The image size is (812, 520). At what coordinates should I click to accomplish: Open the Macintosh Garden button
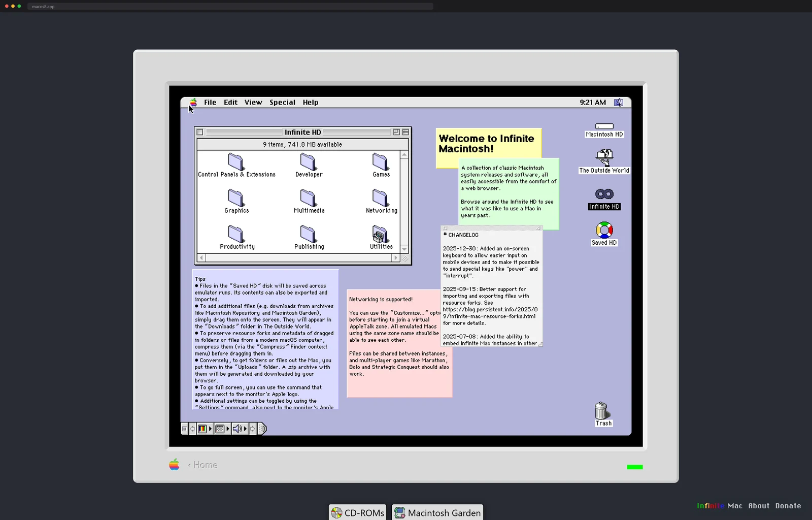[437, 513]
